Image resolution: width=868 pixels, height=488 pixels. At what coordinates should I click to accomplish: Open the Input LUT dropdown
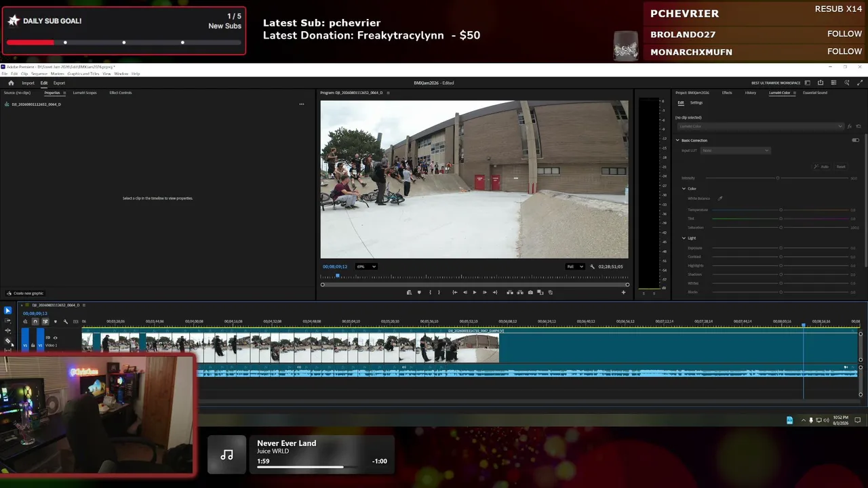(736, 150)
